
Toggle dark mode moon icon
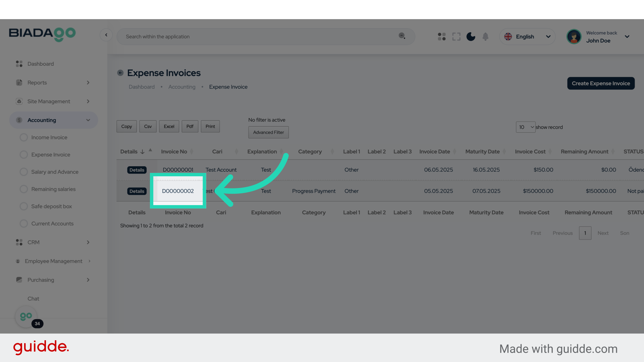tap(471, 37)
